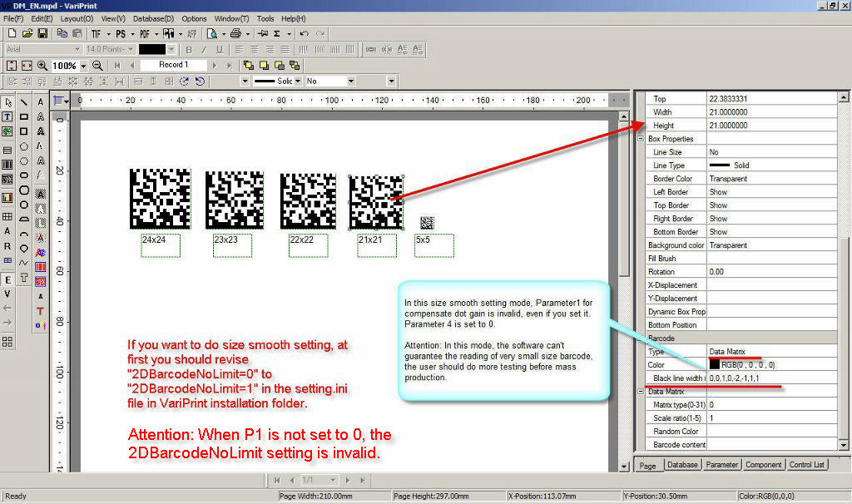
Task: Toggle italic formatting
Action: (x=204, y=49)
